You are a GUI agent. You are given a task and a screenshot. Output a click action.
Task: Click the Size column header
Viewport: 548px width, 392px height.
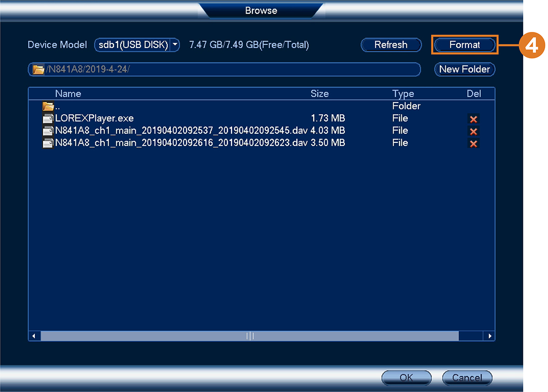pos(320,94)
